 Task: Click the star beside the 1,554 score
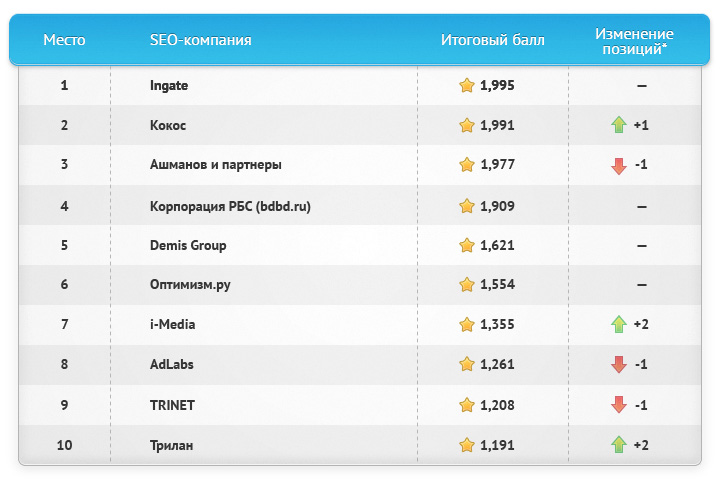tap(466, 285)
